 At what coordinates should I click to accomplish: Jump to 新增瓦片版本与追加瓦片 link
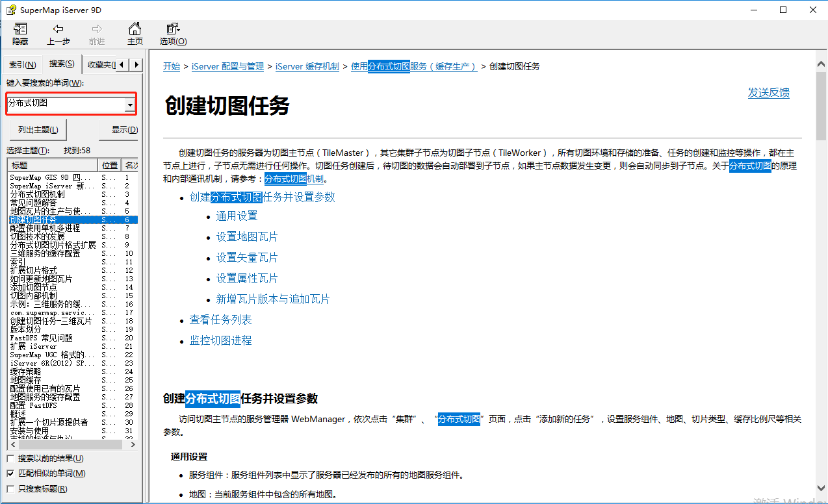coord(273,299)
